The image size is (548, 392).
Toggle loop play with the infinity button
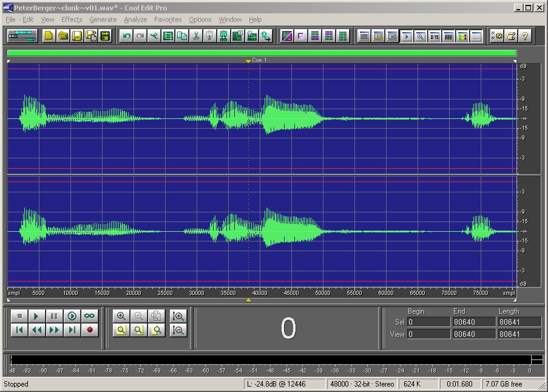coord(90,316)
